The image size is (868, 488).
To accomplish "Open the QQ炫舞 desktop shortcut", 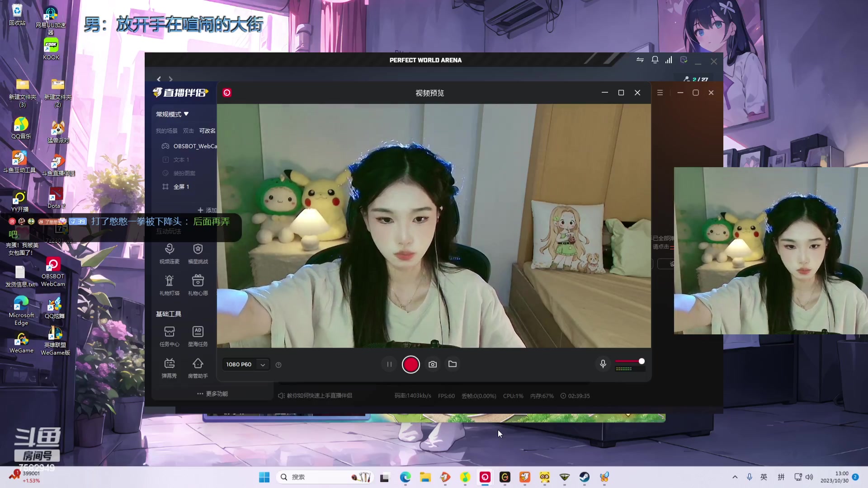I will coord(55,308).
